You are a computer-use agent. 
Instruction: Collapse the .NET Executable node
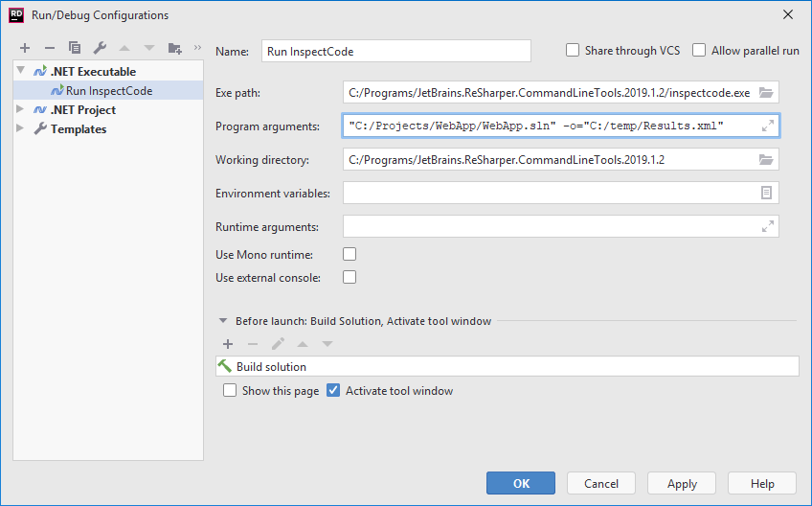(21, 71)
